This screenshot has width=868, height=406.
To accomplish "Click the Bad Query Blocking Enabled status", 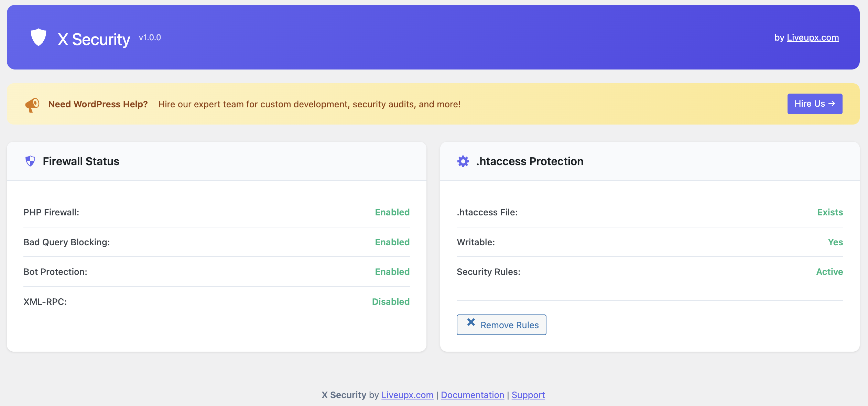I will point(392,242).
